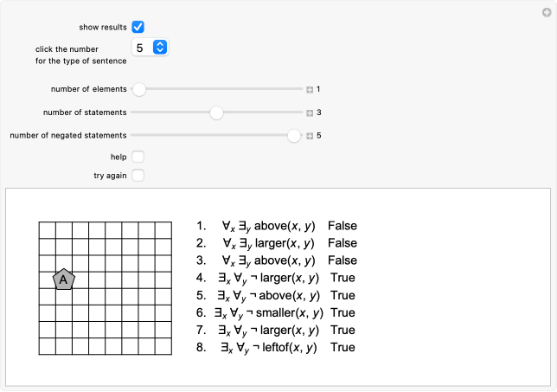Click the False result of sentence 3
557x392 pixels.
(342, 260)
